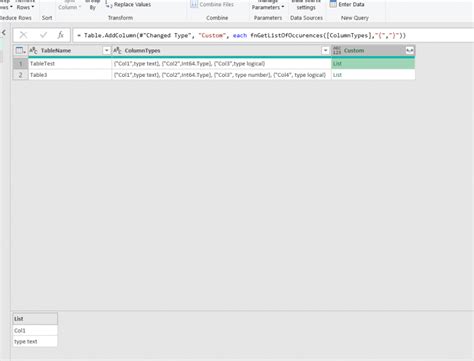
Task: Expand the Custom column with the expand icon
Action: coord(409,51)
